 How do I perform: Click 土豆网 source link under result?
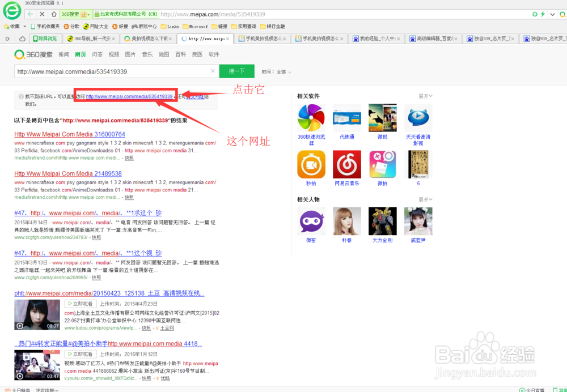click(167, 328)
